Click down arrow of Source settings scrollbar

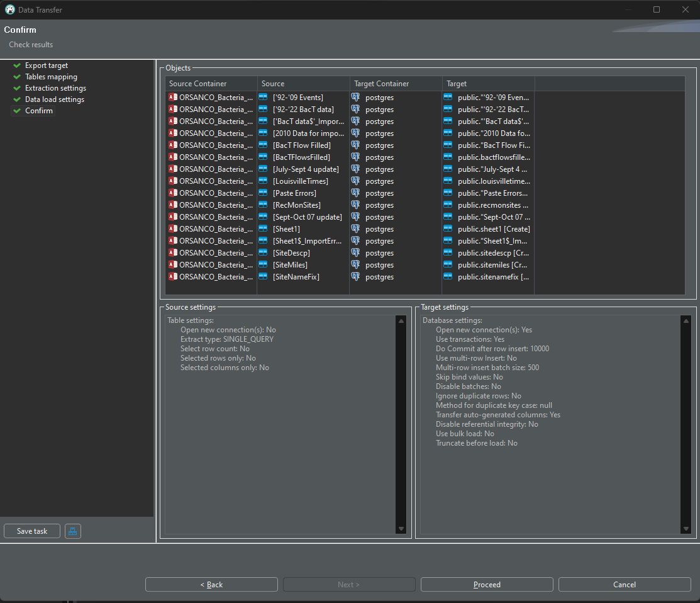click(x=401, y=529)
